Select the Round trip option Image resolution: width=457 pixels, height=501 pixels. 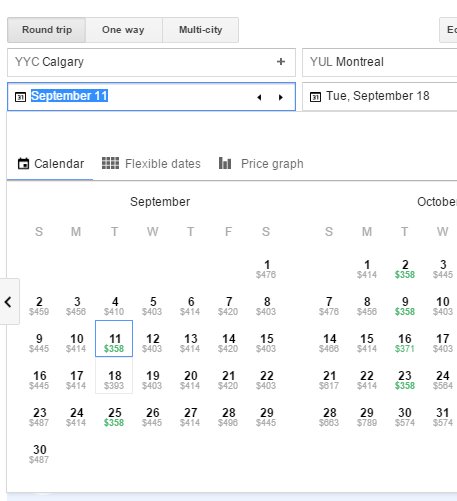point(47,30)
